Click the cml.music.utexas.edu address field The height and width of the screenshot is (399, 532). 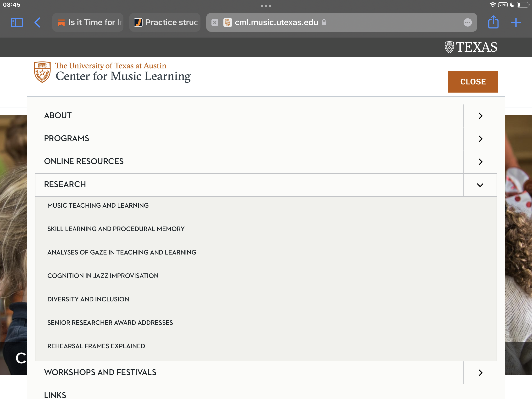342,22
